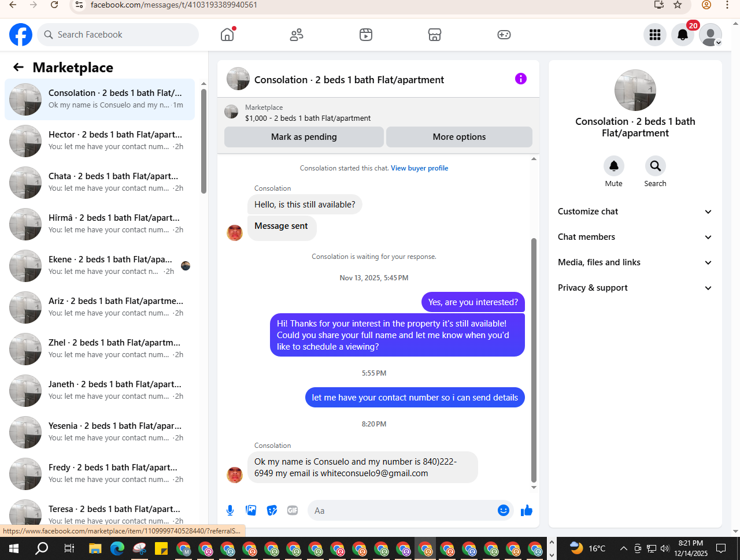Viewport: 740px width, 560px height.
Task: Expand the Chat members section
Action: (x=635, y=237)
